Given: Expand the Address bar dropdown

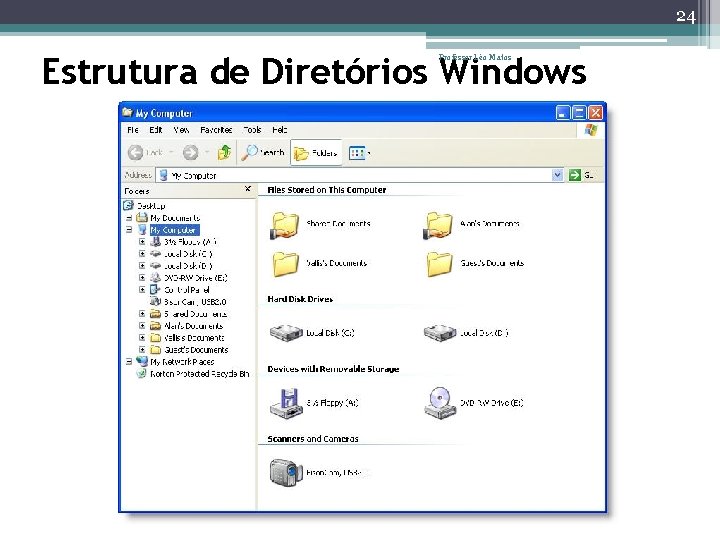Looking at the screenshot, I should (x=557, y=175).
